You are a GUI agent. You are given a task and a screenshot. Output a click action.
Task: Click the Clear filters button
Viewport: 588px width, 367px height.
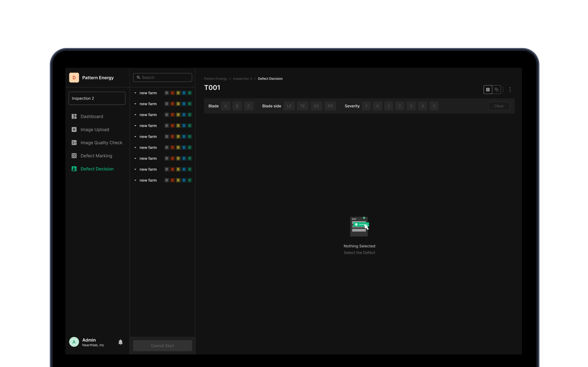[x=499, y=106]
